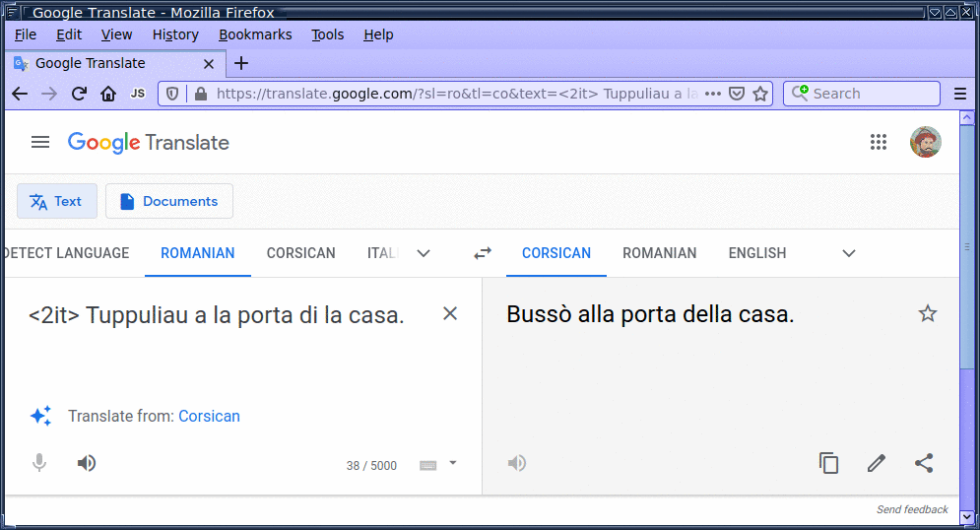
Task: Go back in Firefox
Action: click(x=20, y=94)
